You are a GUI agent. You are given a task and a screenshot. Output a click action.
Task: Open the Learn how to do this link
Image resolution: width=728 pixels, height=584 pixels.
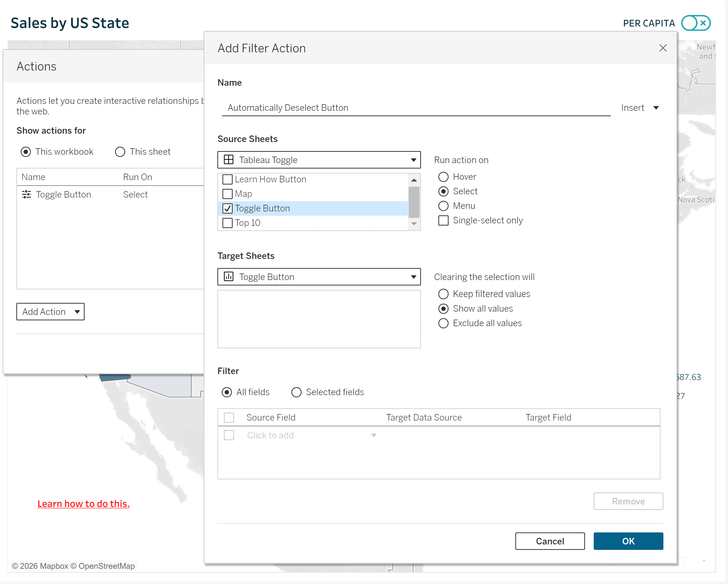coord(83,504)
